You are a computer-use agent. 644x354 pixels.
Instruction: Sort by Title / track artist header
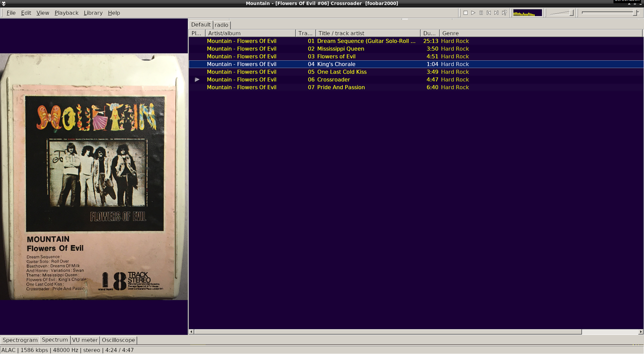[x=368, y=33]
